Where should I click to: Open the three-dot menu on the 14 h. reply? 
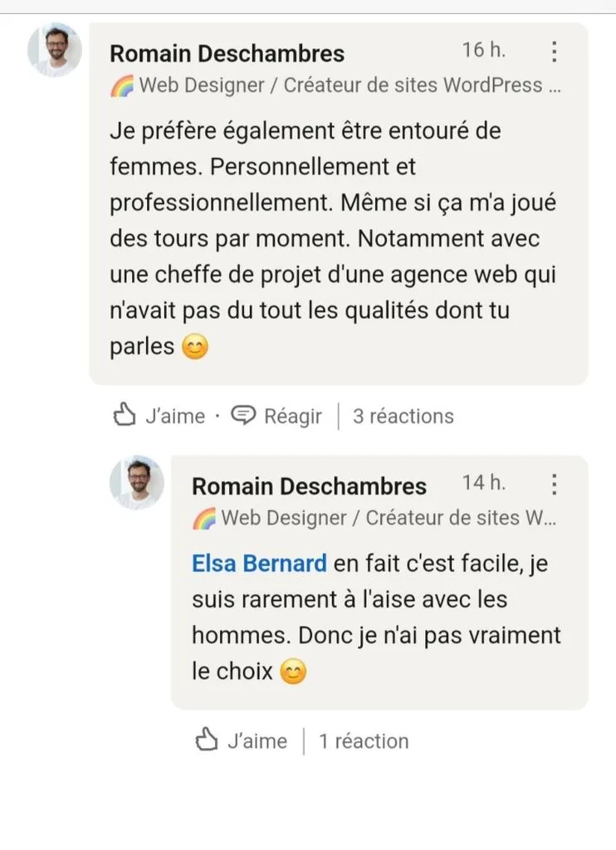point(554,484)
